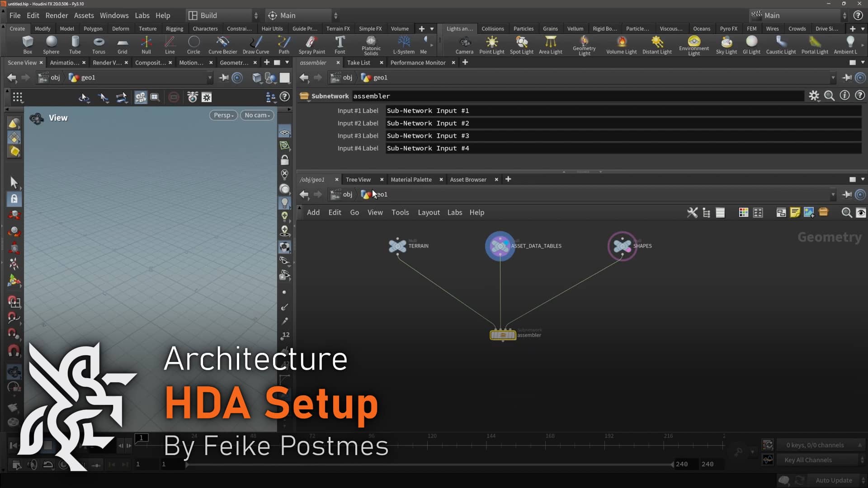868x488 pixels.
Task: Open Houdini help via the question mark button
Action: coord(858,15)
